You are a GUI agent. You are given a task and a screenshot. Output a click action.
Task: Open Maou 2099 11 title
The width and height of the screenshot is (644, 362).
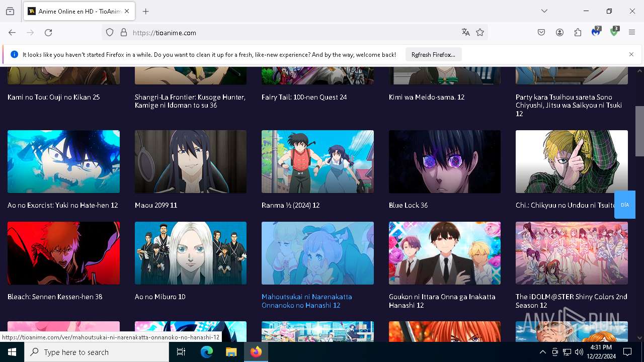(x=156, y=205)
